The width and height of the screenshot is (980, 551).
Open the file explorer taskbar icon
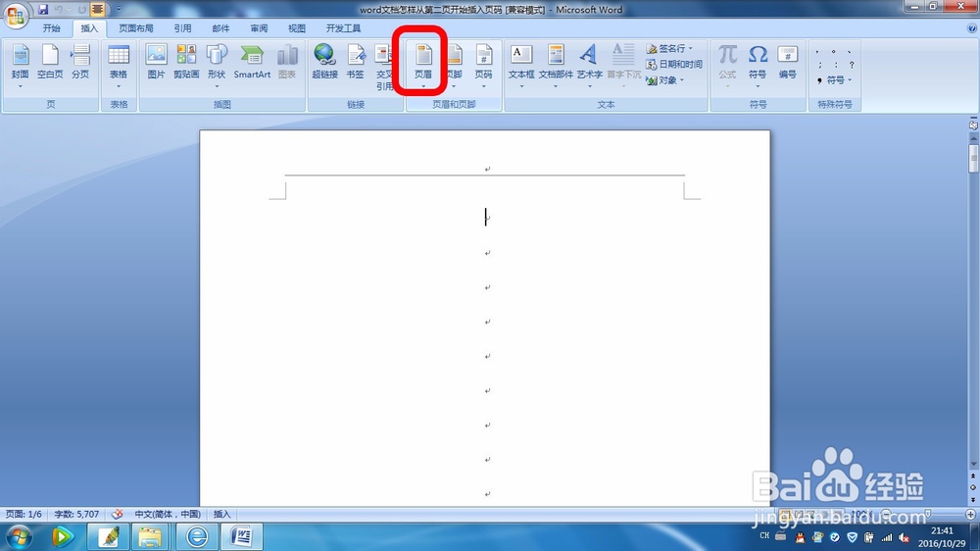pos(149,537)
